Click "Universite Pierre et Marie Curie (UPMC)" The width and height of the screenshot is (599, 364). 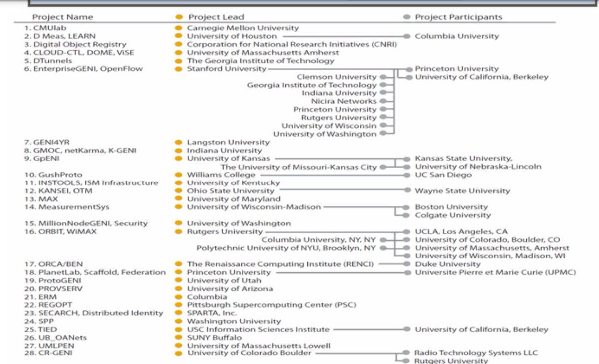coord(495,272)
